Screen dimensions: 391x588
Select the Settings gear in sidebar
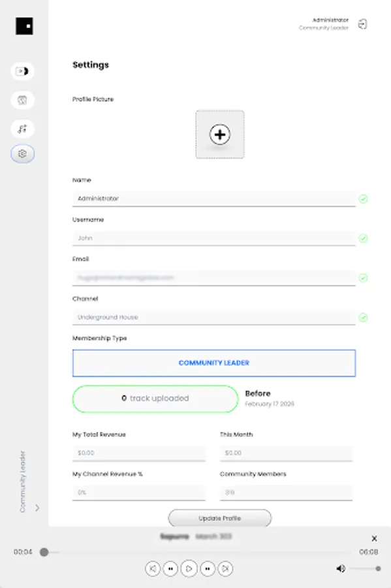(23, 155)
